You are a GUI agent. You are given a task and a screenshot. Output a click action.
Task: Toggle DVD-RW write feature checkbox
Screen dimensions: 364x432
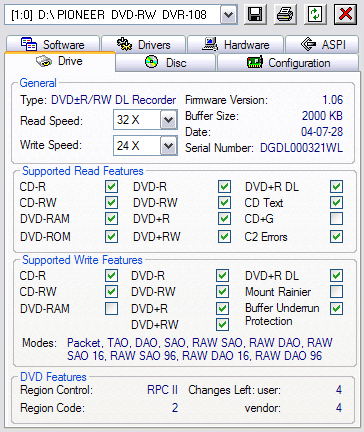point(222,292)
